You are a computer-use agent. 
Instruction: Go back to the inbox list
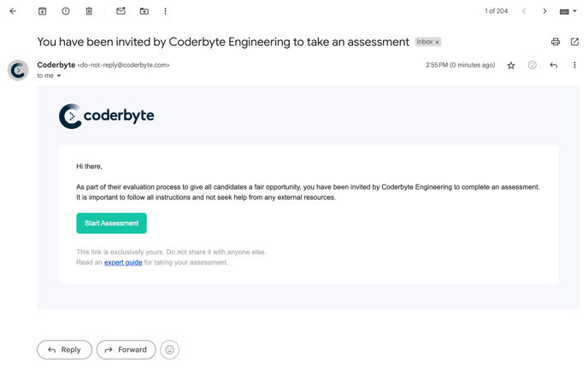(13, 11)
